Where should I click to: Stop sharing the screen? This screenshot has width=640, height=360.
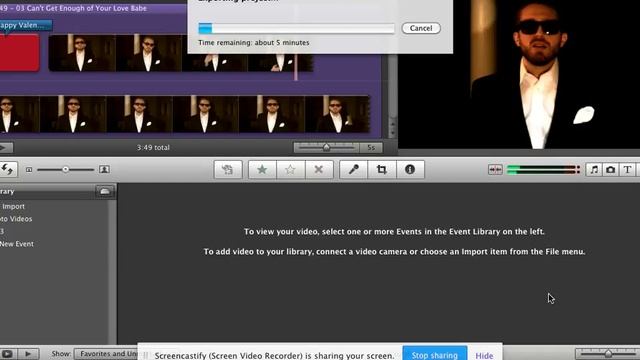tap(435, 355)
